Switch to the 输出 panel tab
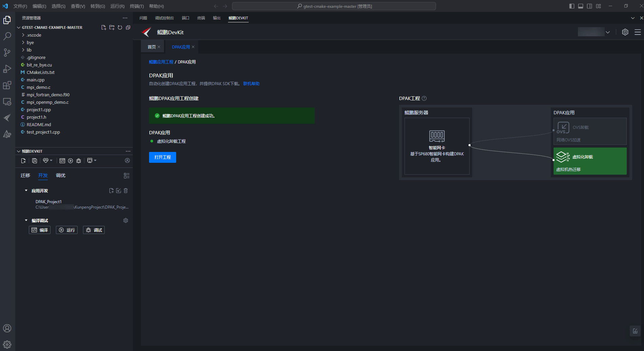This screenshot has height=351, width=644. (x=217, y=18)
